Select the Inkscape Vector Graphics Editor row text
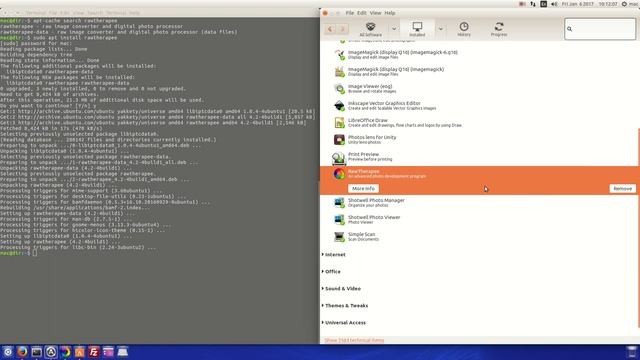The width and height of the screenshot is (640, 360). [x=392, y=106]
